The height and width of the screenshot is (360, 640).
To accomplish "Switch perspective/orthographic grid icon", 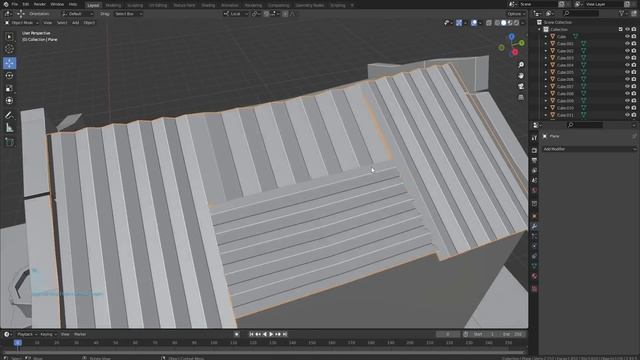I will [x=521, y=97].
